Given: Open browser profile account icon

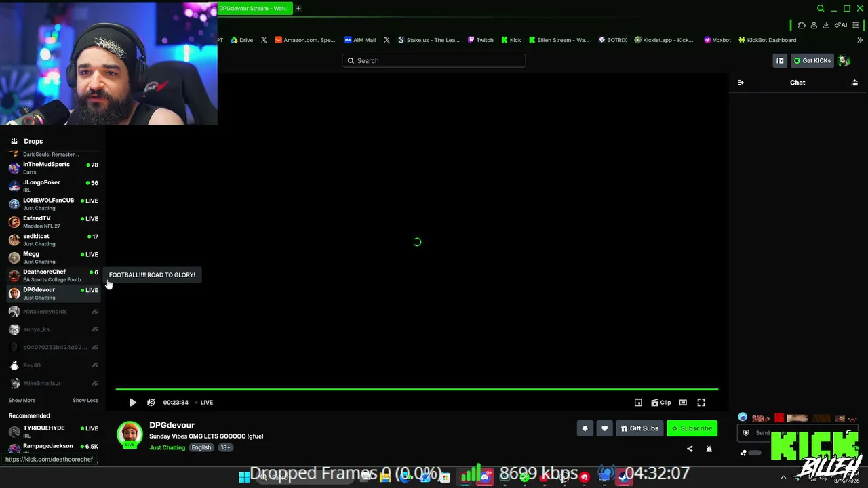Looking at the screenshot, I should (x=814, y=25).
